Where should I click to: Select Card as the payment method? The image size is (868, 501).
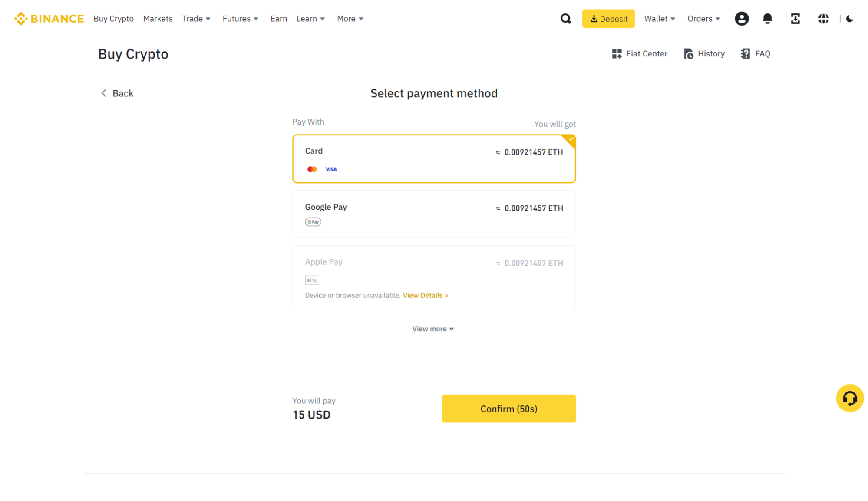coord(434,159)
